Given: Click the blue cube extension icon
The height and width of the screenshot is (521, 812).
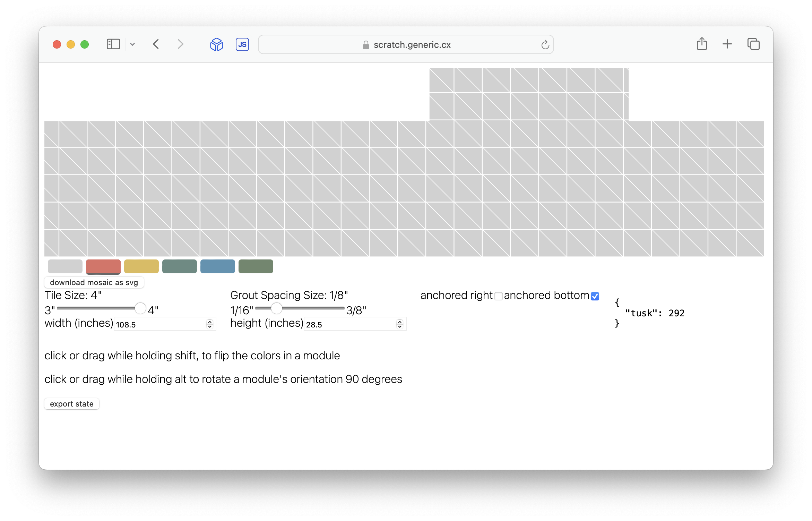Looking at the screenshot, I should [217, 44].
